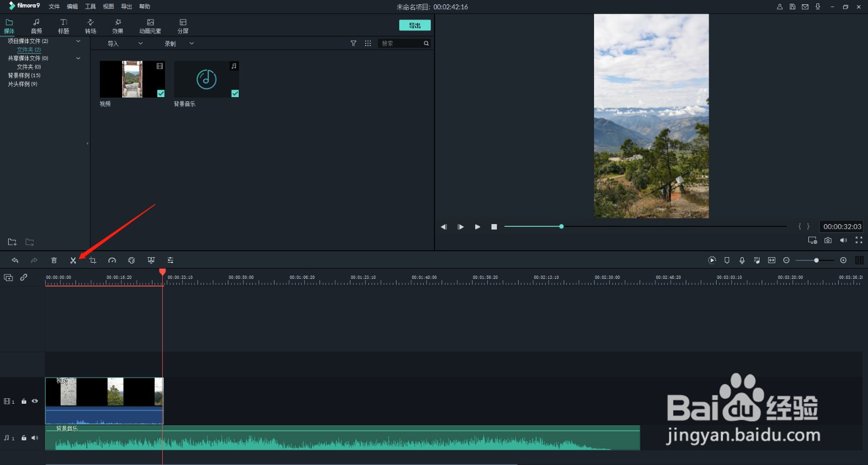Open the color palette correction tool
The height and width of the screenshot is (465, 868).
point(131,260)
